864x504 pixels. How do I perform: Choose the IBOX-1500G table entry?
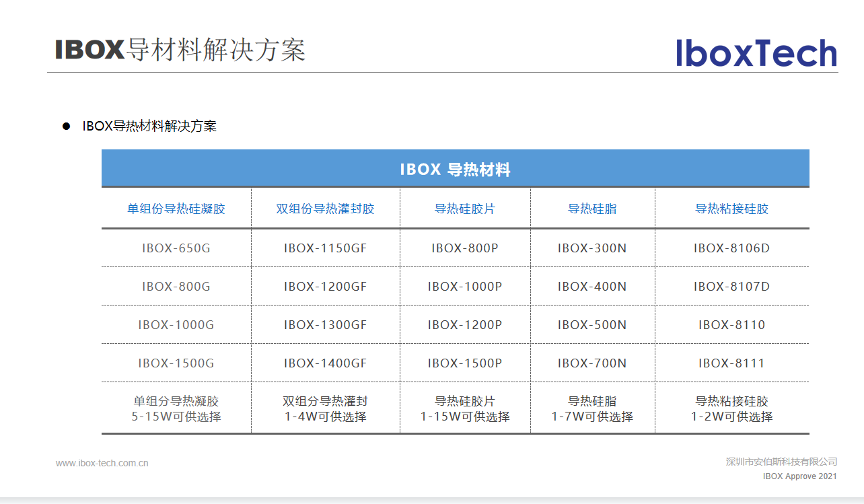pos(176,363)
